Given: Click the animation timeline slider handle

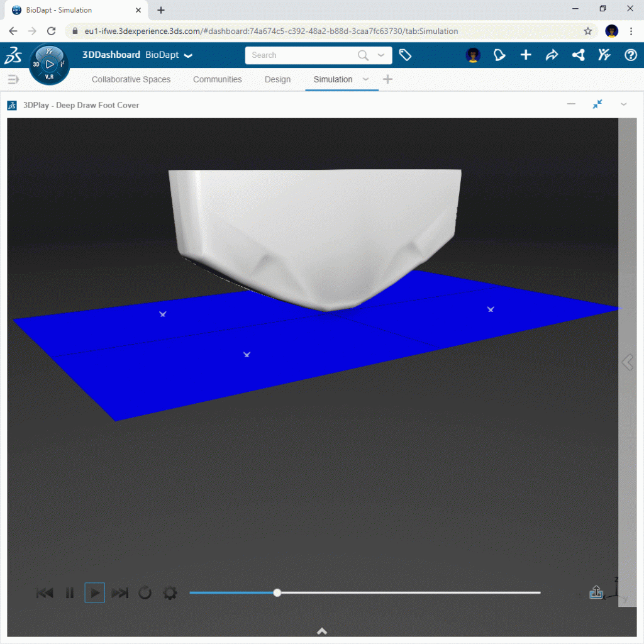Looking at the screenshot, I should [x=277, y=592].
